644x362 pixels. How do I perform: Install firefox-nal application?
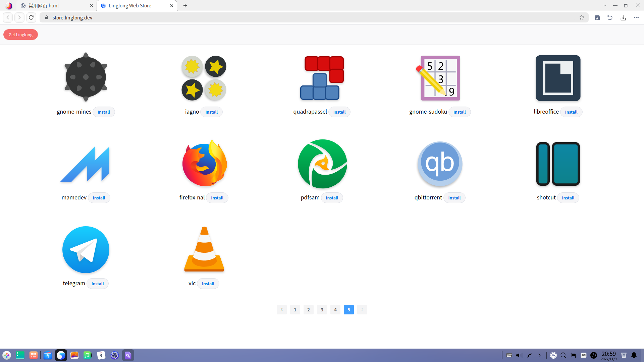click(x=217, y=198)
